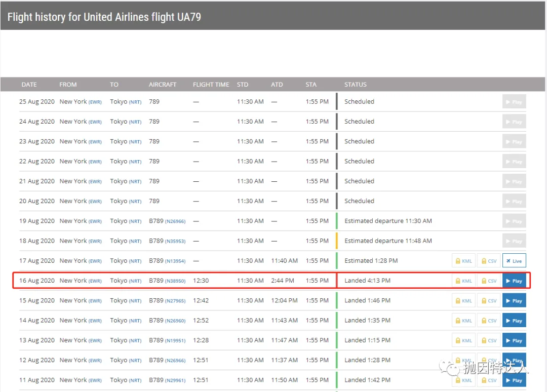Click the STATUS column header
The width and height of the screenshot is (547, 392).
(355, 85)
